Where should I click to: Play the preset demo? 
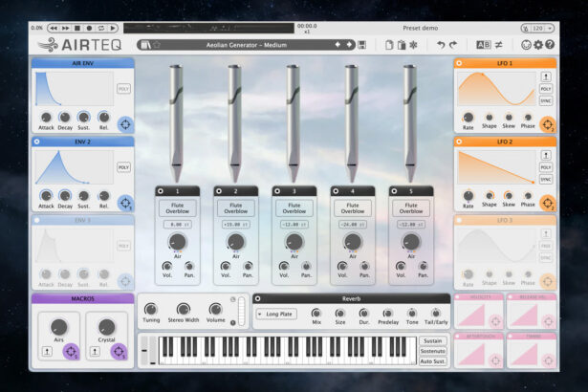pos(112,28)
